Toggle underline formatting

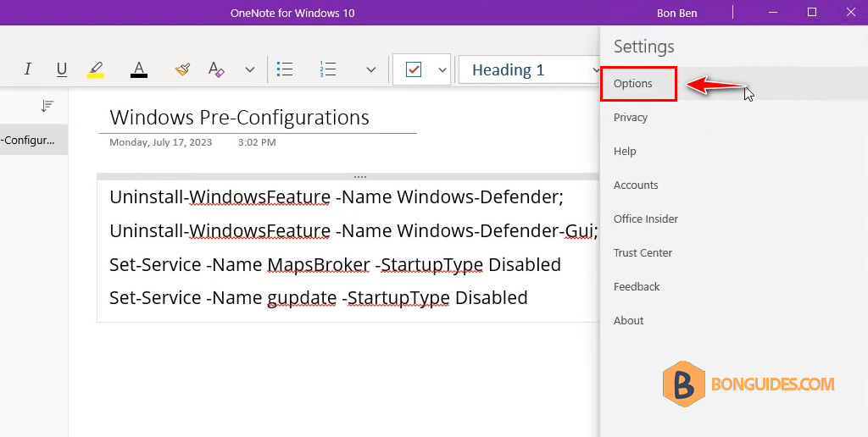(62, 69)
